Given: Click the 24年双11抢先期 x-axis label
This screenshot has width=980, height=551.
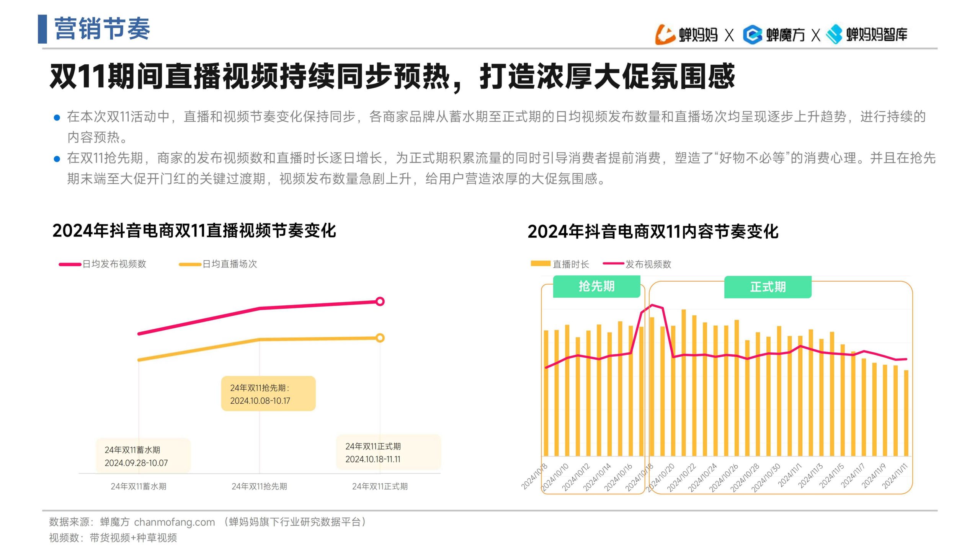Looking at the screenshot, I should (x=259, y=486).
